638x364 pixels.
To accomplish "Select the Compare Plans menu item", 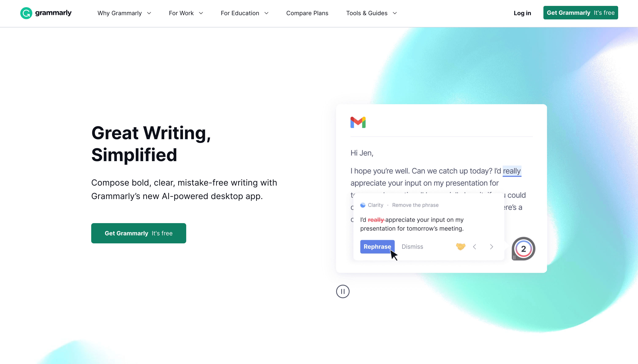I will tap(307, 13).
